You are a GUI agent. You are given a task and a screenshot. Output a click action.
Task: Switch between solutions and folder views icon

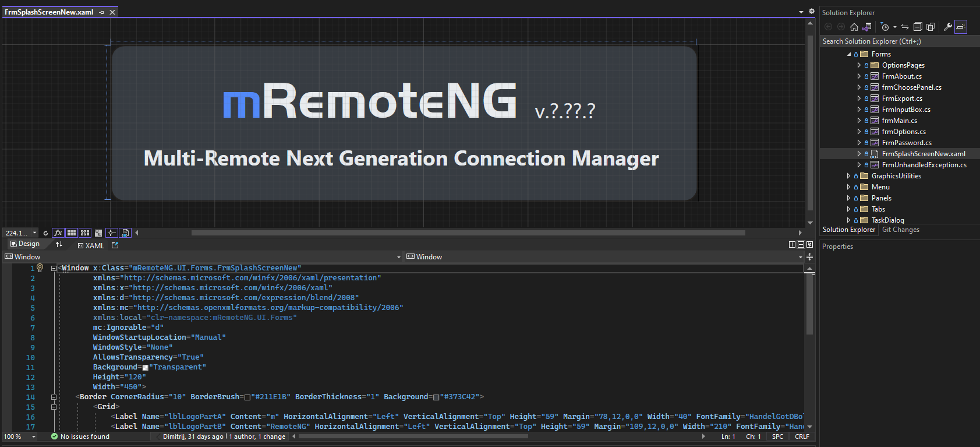click(x=867, y=27)
